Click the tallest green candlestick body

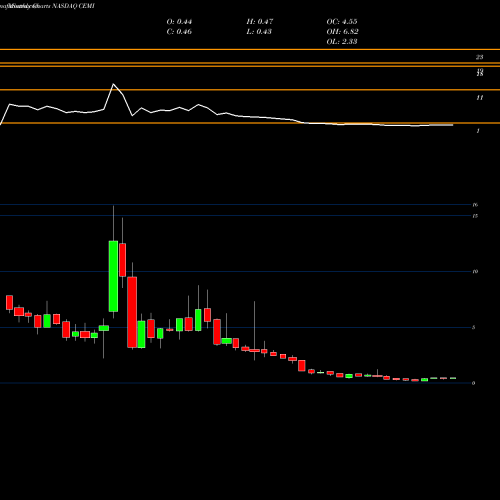click(113, 276)
